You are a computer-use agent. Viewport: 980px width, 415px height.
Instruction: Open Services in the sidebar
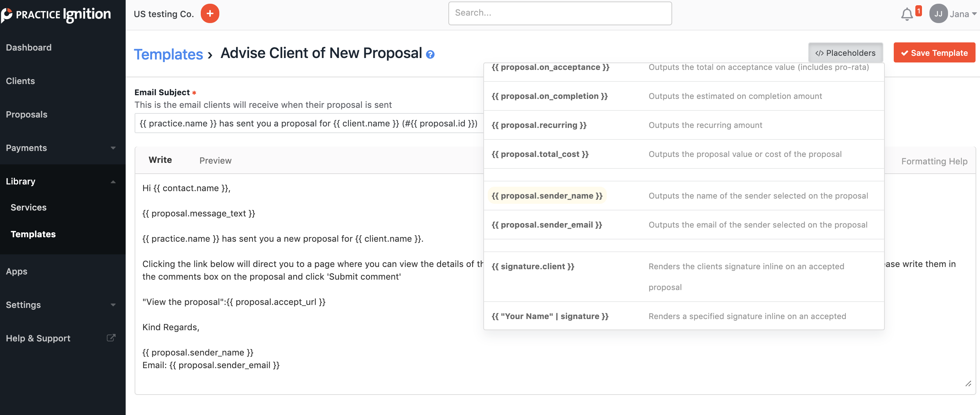[x=29, y=207]
